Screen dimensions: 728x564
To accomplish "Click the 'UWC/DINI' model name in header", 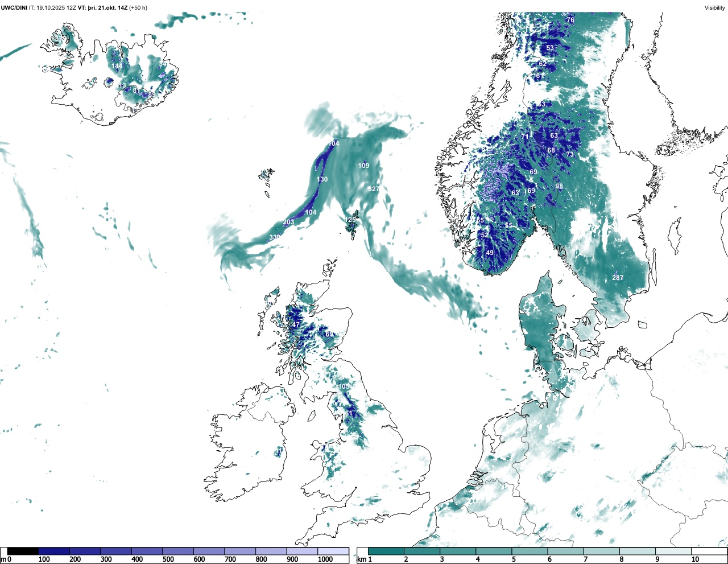I will click(14, 8).
